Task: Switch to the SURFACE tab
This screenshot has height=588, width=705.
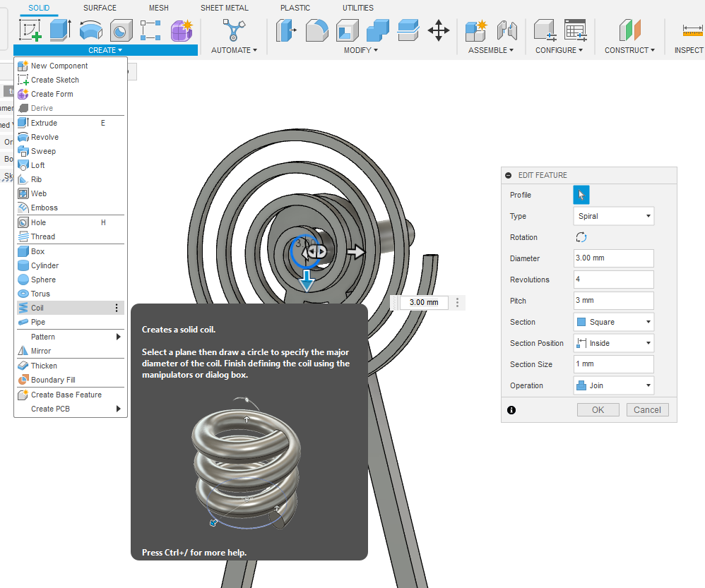Action: pos(100,8)
